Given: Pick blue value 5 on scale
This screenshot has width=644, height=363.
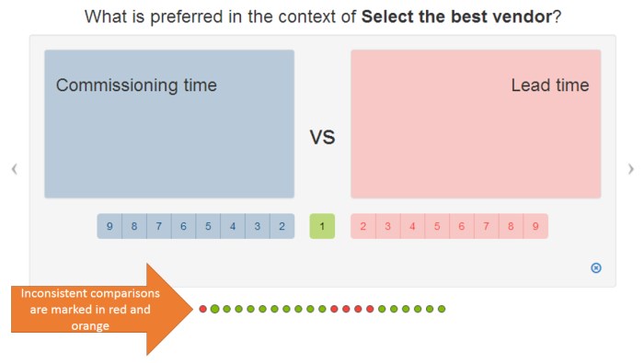Looking at the screenshot, I should click(x=208, y=226).
